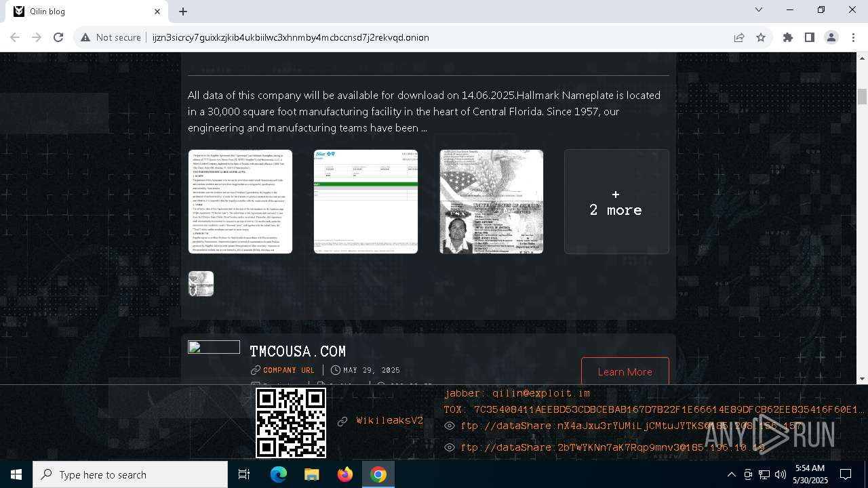The width and height of the screenshot is (868, 488).
Task: Click the Chrome taskbar icon
Action: 378,474
